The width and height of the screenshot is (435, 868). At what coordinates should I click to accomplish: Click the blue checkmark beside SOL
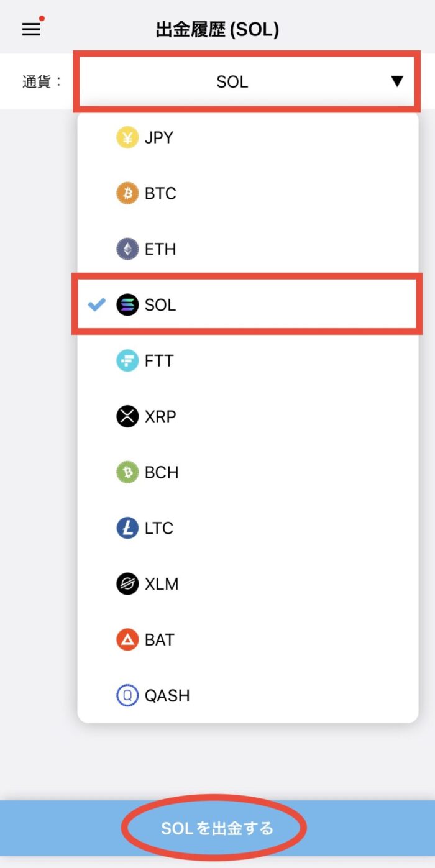(97, 305)
